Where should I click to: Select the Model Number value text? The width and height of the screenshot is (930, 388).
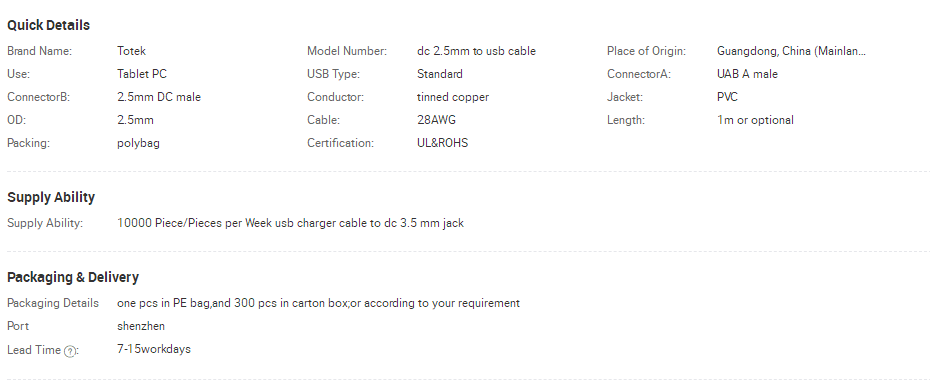click(x=476, y=51)
